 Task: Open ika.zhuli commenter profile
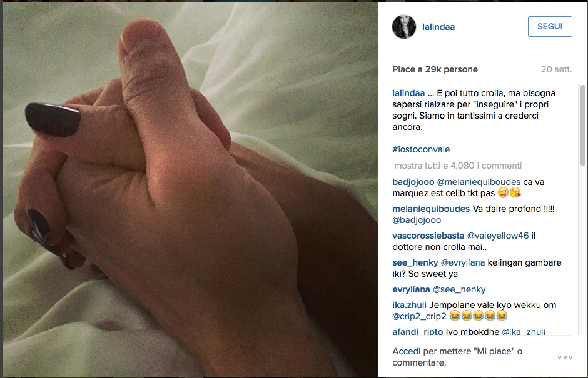tap(409, 306)
